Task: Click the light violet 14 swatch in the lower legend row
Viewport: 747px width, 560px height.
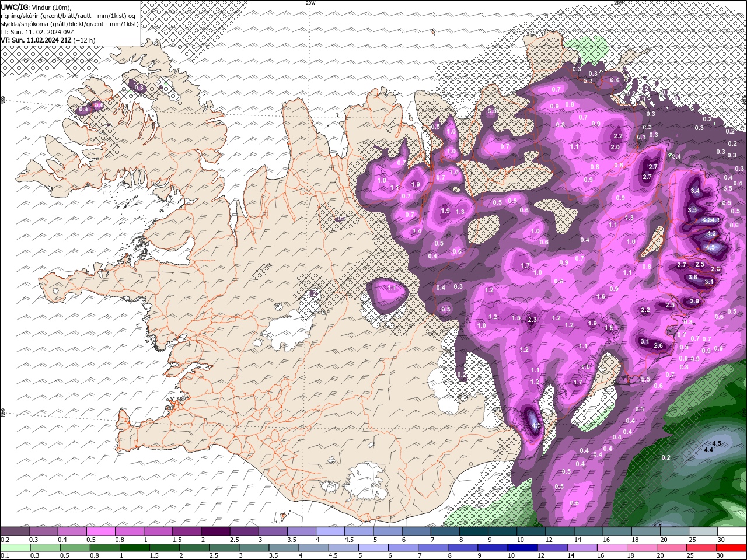Action: (582, 548)
